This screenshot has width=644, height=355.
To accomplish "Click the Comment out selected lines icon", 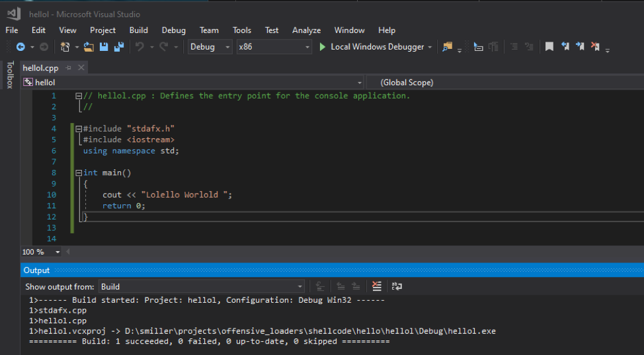I will click(x=514, y=47).
